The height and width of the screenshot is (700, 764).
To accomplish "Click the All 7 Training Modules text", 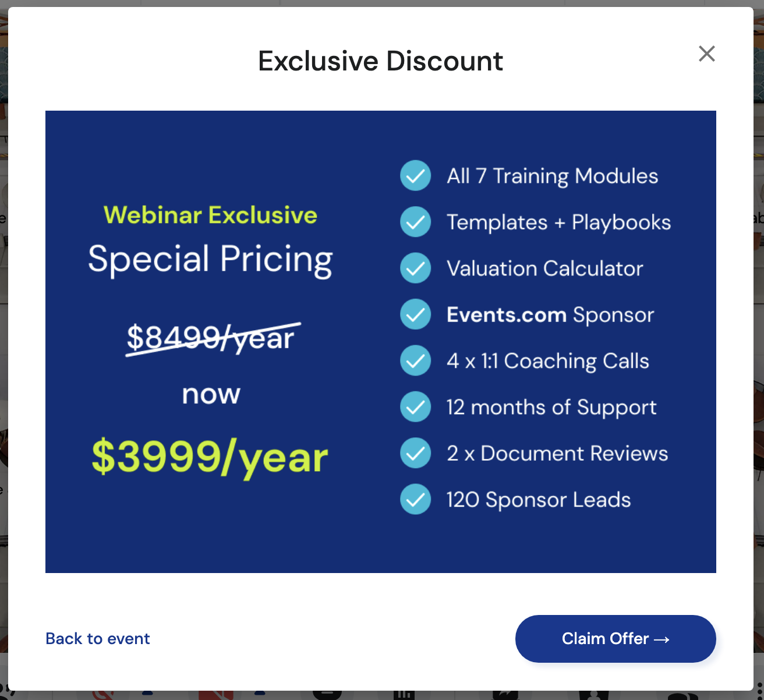I will tap(552, 176).
